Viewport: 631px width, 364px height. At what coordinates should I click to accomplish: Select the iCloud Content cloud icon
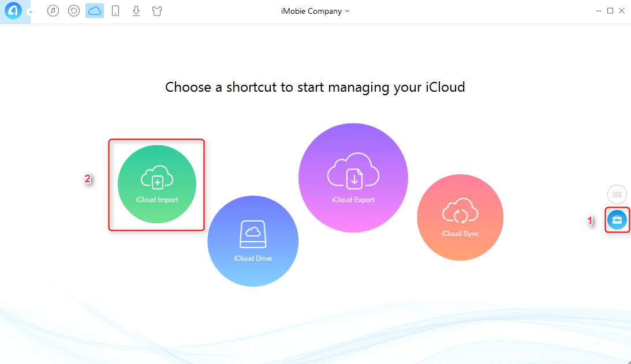tap(95, 11)
